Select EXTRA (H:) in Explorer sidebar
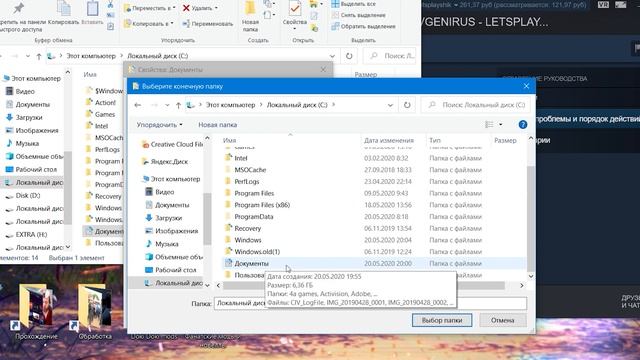 point(27,235)
